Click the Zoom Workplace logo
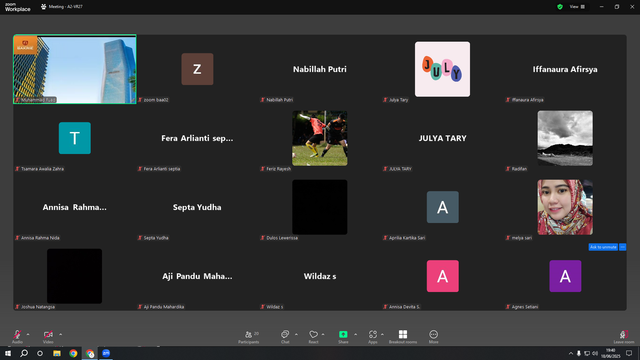Screen dimensions: 640x360 tap(18, 7)
